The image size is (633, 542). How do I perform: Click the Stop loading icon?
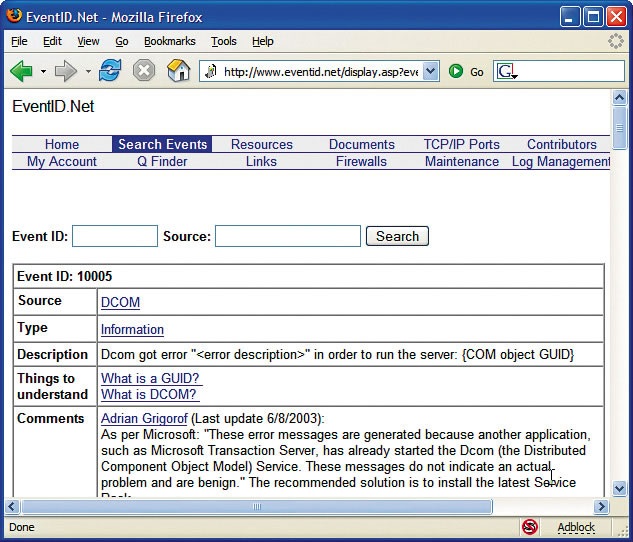click(144, 71)
